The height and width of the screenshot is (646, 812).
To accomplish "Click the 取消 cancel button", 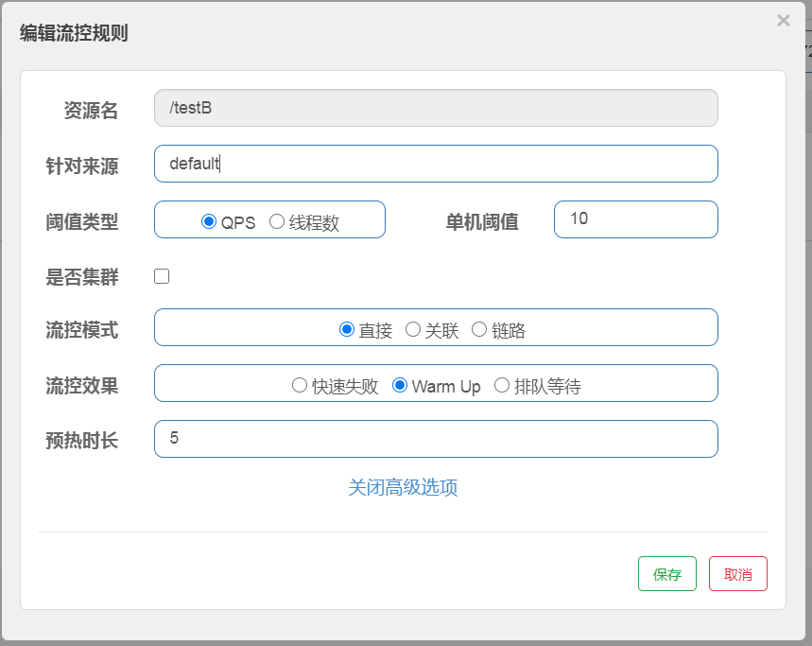I will (x=738, y=573).
